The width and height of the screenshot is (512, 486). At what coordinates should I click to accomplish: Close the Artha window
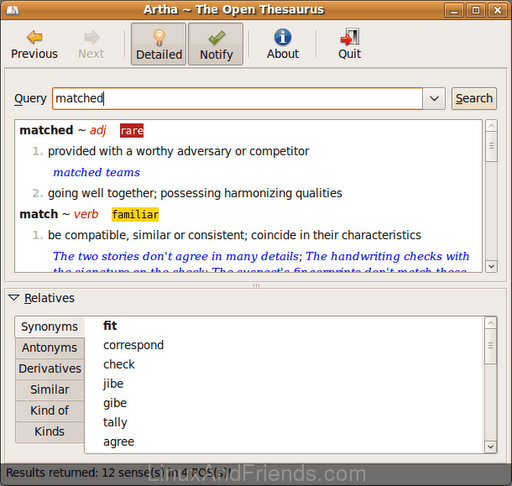point(498,10)
